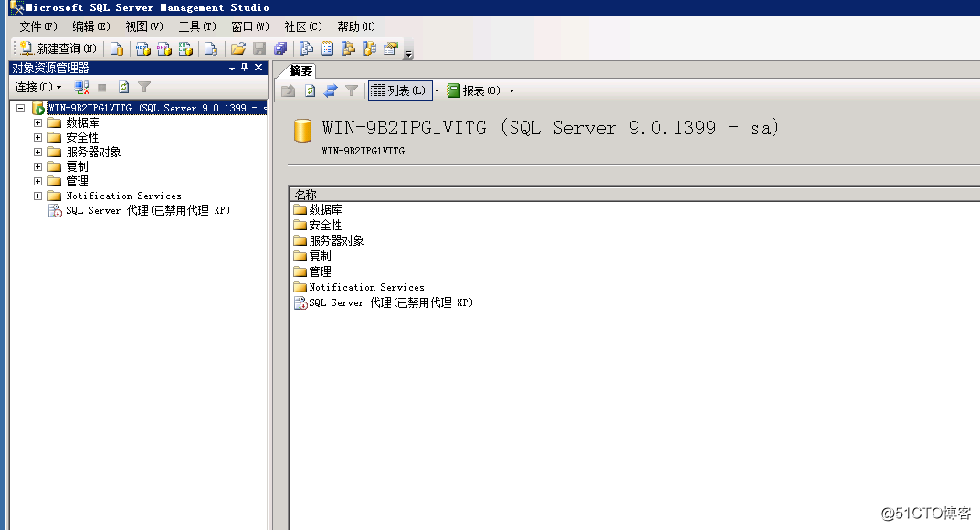Click the Summary page toolbar icon

[x=328, y=48]
